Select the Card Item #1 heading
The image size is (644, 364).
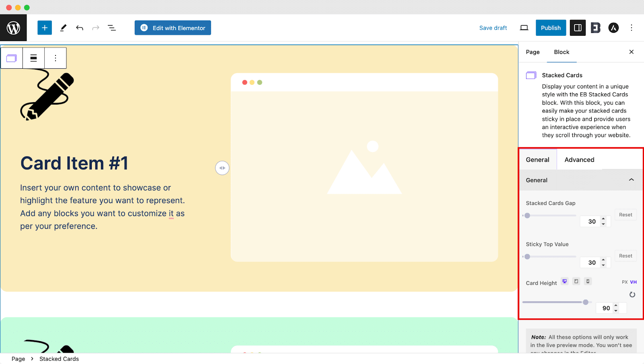(x=74, y=163)
